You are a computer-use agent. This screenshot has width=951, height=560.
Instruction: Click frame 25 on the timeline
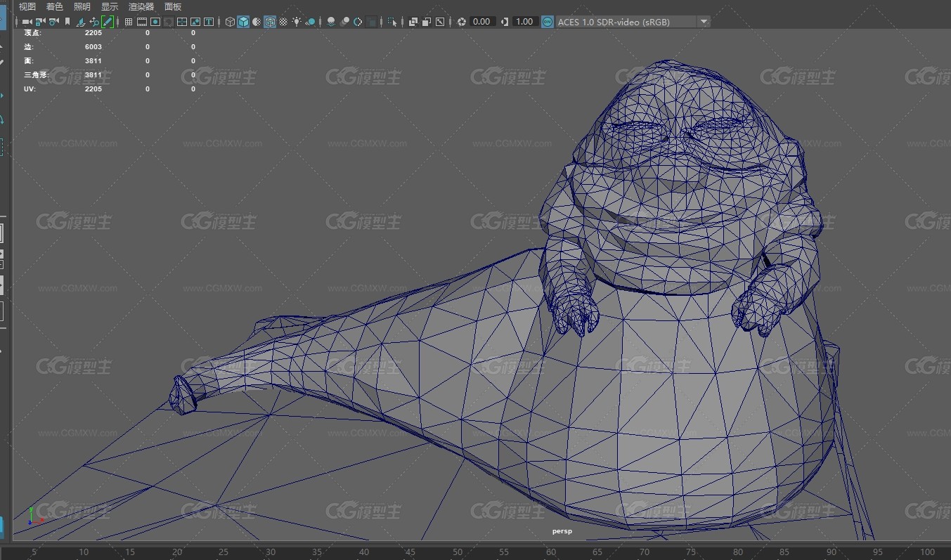(224, 552)
